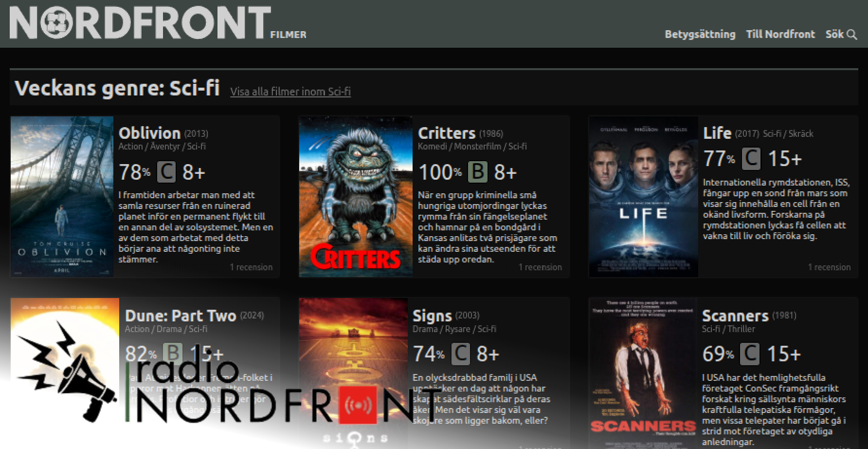The image size is (868, 449).
Task: Select the Scanners movie poster
Action: pyautogui.click(x=642, y=373)
